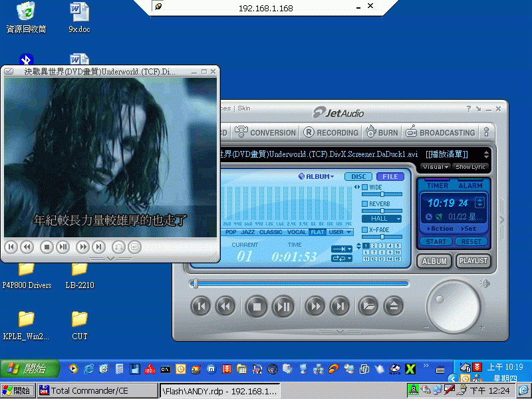Switch to DISC mode
The height and width of the screenshot is (399, 532).
point(358,176)
